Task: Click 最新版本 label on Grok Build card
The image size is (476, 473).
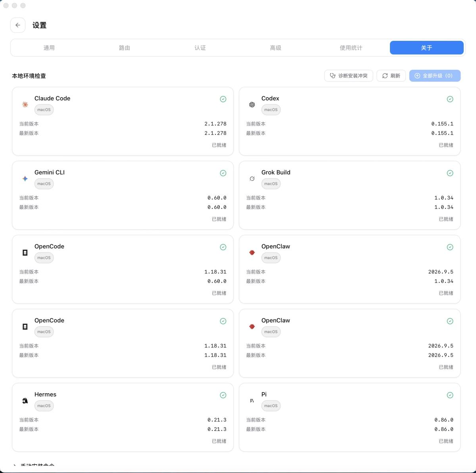Action: point(256,207)
